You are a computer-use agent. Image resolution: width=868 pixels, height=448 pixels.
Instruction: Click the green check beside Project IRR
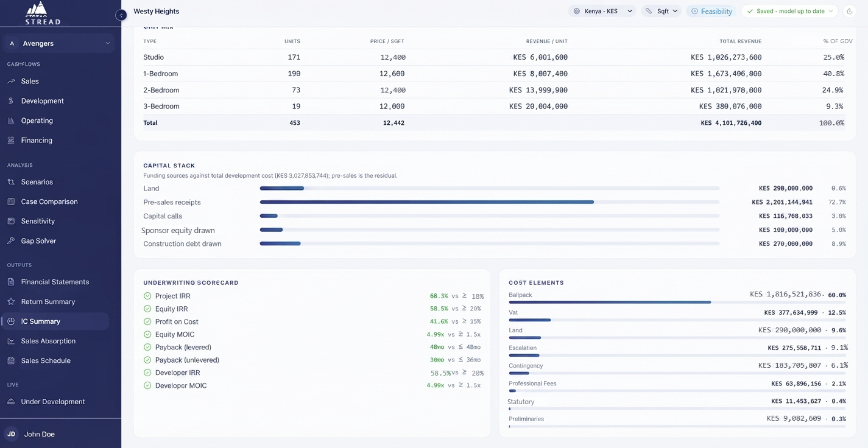[147, 296]
